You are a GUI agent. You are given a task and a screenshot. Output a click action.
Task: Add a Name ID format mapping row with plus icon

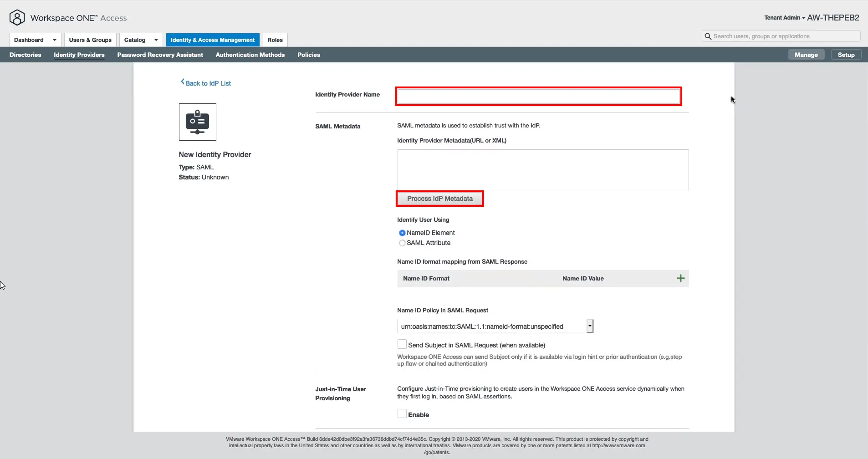coord(681,278)
